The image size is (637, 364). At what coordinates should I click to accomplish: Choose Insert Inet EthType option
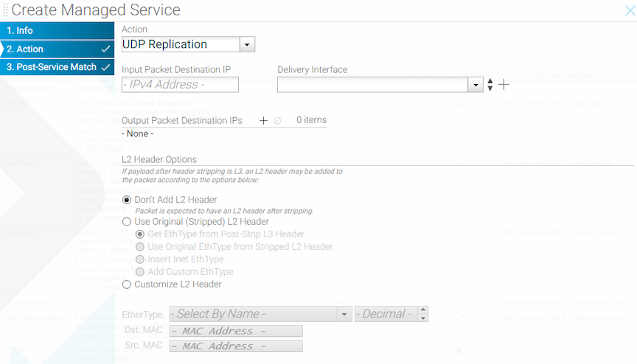(140, 259)
